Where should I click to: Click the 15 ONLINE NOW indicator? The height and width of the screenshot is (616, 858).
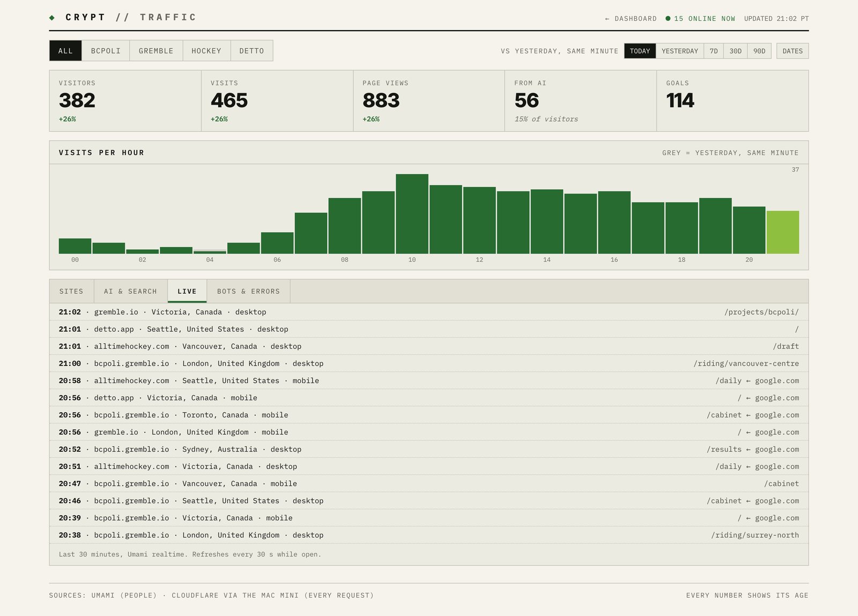[x=700, y=19]
